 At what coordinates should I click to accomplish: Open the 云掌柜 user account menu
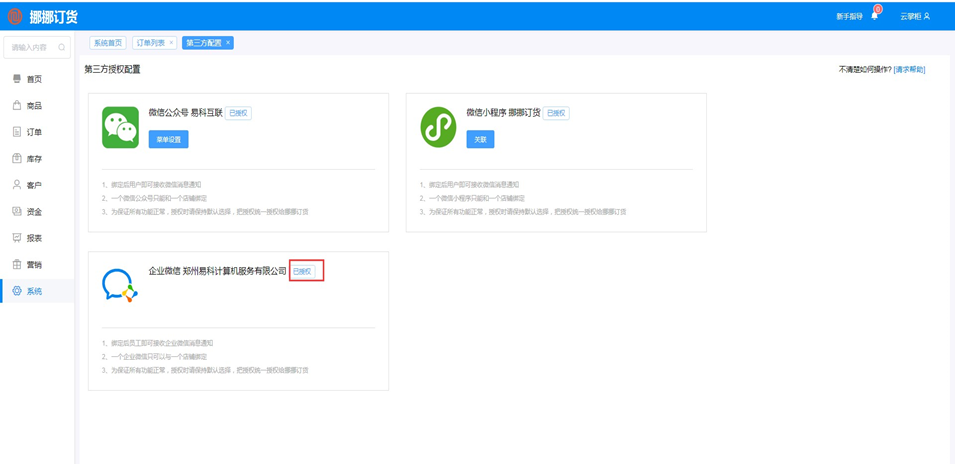914,16
